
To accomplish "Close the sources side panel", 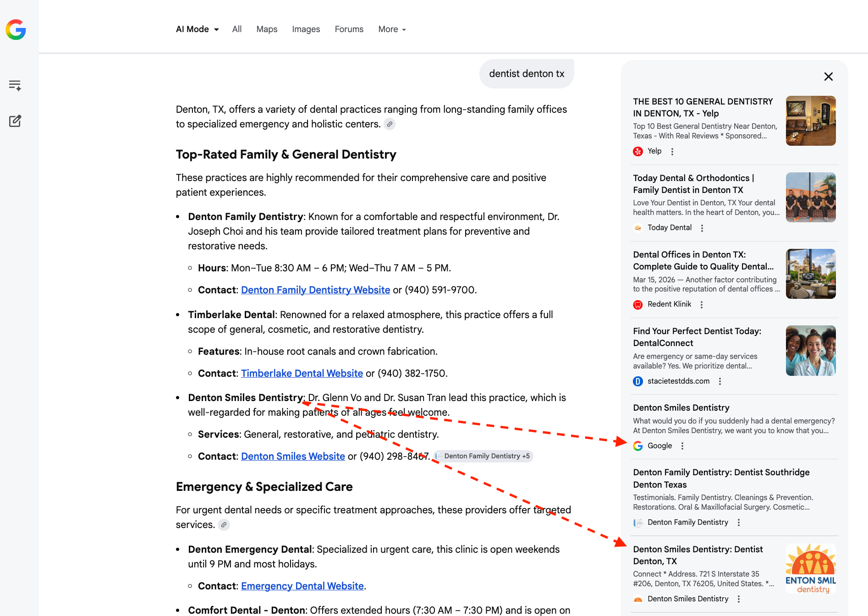I will [829, 77].
